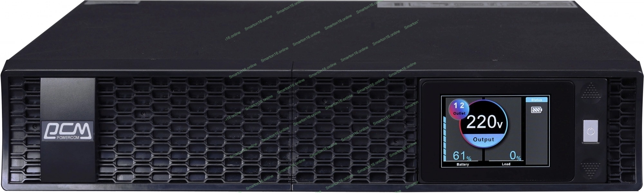
Task: Click the vertical battery level bar
Action: coord(445,140)
